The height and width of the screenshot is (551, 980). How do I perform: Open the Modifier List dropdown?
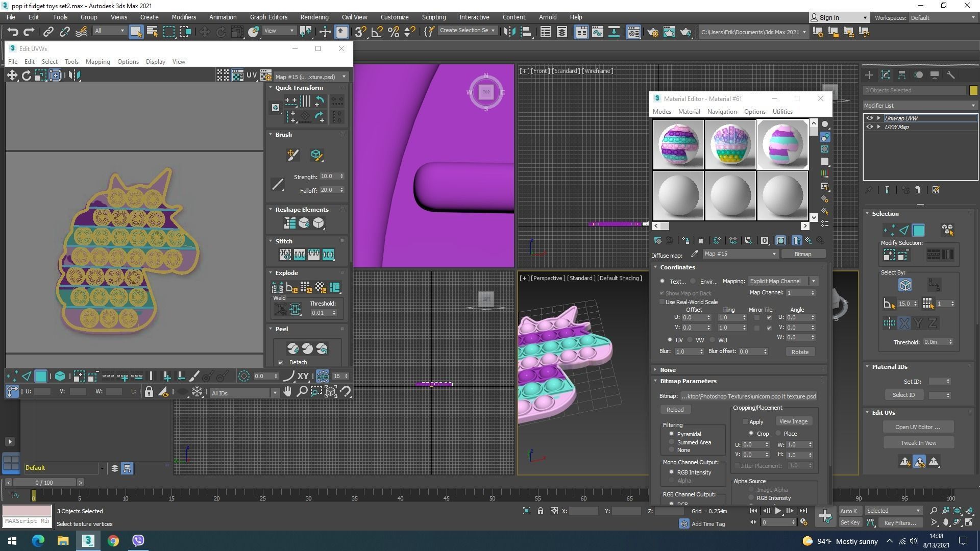pyautogui.click(x=920, y=106)
